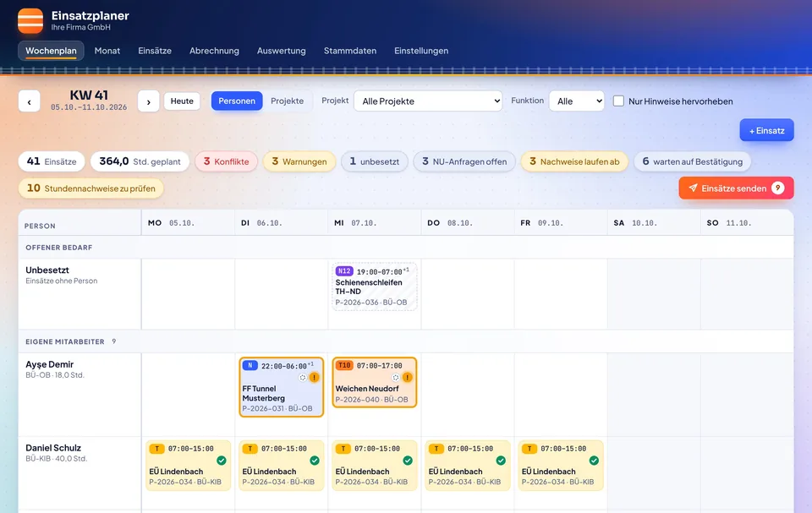The width and height of the screenshot is (812, 513).
Task: Click green confirmed check on Wednesday EÜ Lindenbach
Action: click(x=408, y=461)
